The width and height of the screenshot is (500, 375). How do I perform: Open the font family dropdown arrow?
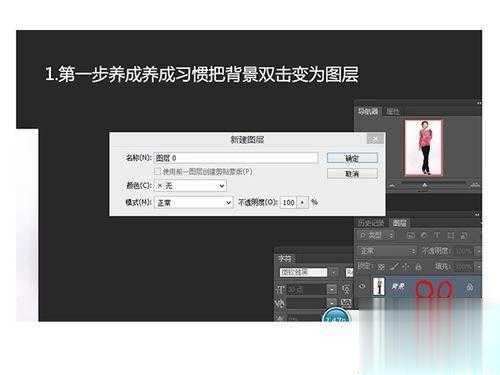[334, 273]
